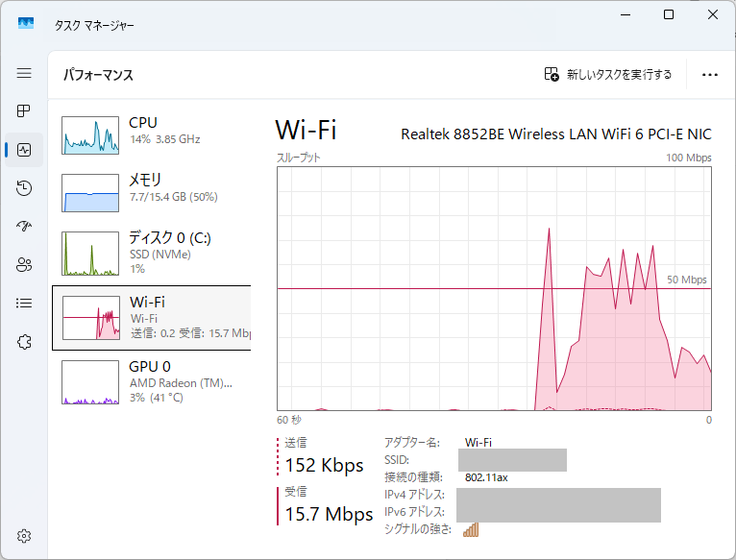Open Task Manager settings gear

(24, 535)
